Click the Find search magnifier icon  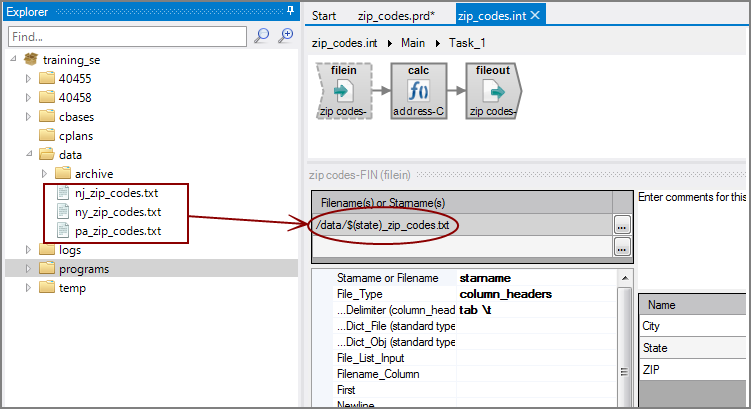pyautogui.click(x=262, y=36)
